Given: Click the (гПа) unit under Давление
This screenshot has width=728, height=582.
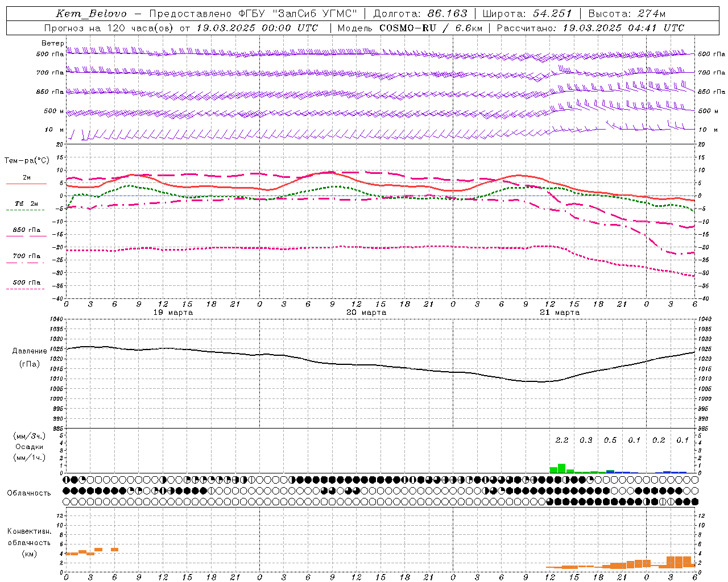Looking at the screenshot, I should (30, 364).
